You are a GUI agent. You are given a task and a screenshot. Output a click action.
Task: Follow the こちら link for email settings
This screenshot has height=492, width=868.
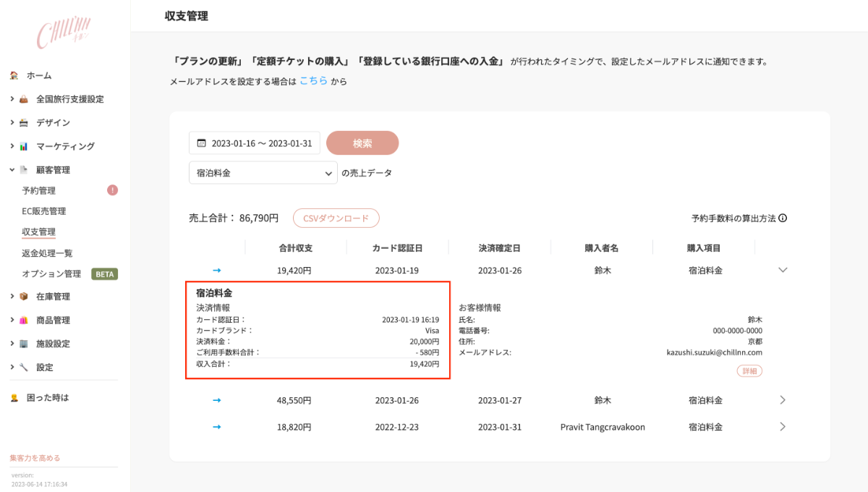tap(313, 81)
